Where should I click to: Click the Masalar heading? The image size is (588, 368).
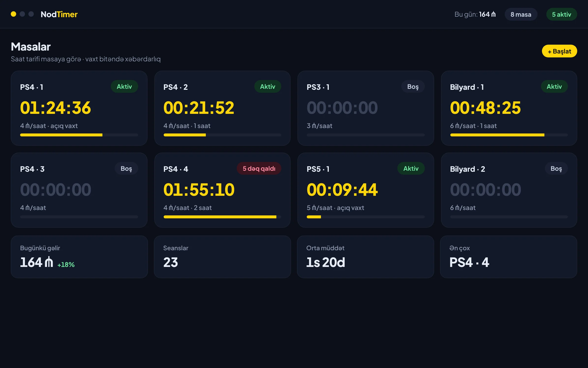(x=31, y=47)
